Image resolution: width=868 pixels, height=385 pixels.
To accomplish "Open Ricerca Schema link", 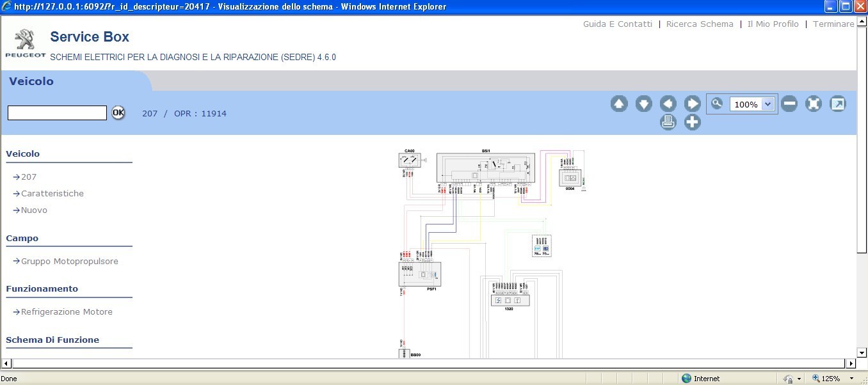I will 700,24.
